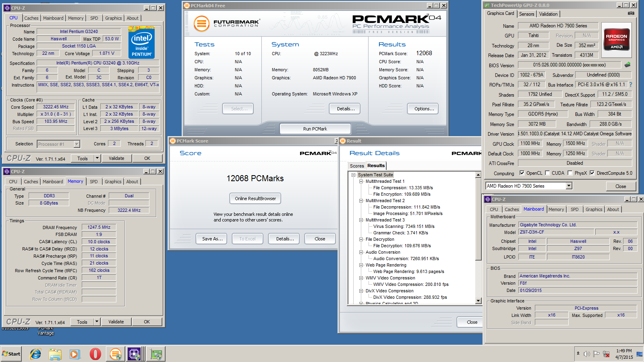Screen dimensions: 644x362
Task: Click the Result Details scrollbar up arrow
Action: coord(478,175)
